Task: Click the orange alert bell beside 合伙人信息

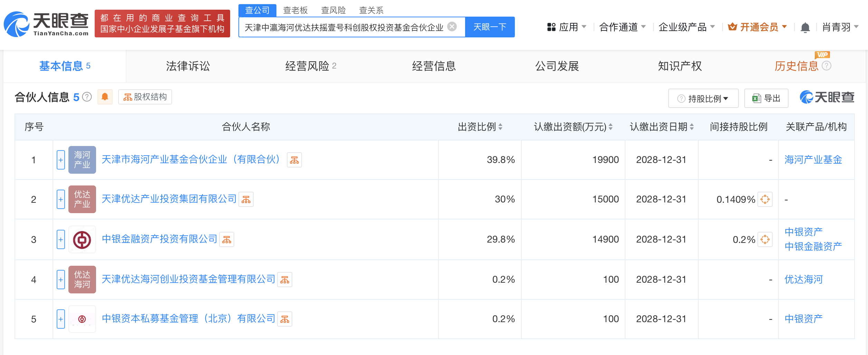Action: [x=105, y=97]
